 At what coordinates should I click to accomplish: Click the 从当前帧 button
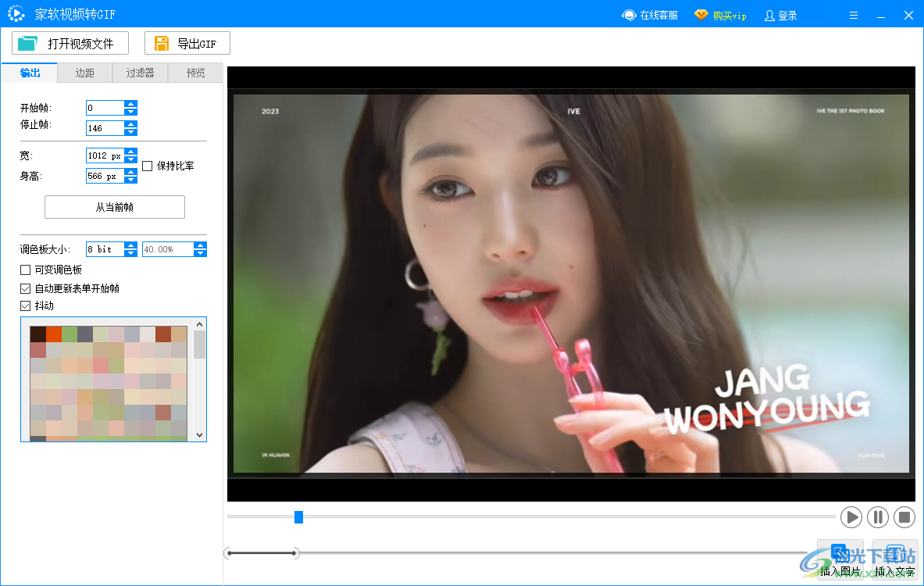coord(115,207)
